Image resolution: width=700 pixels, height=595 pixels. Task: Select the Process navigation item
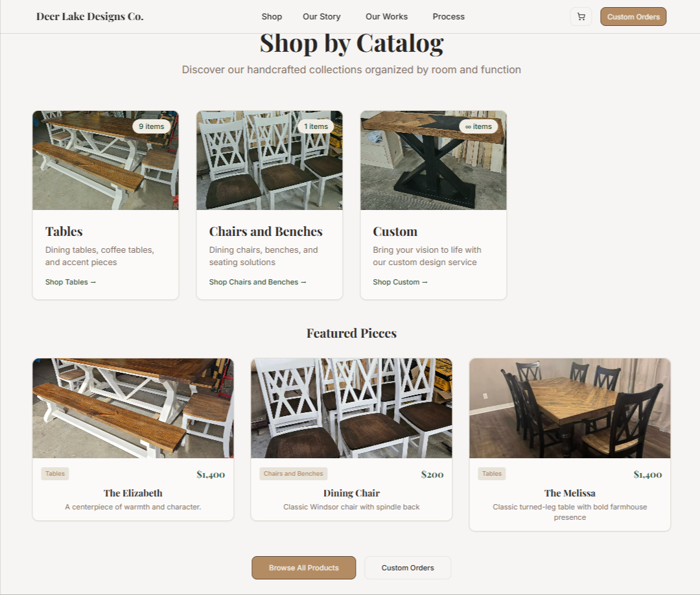click(449, 16)
